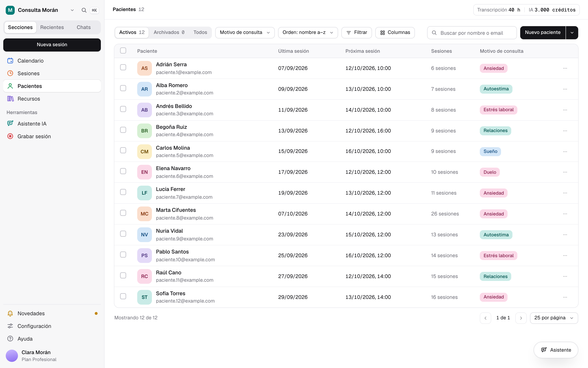Select the checkbox for Alba Romero
The width and height of the screenshot is (588, 368).
tap(123, 88)
